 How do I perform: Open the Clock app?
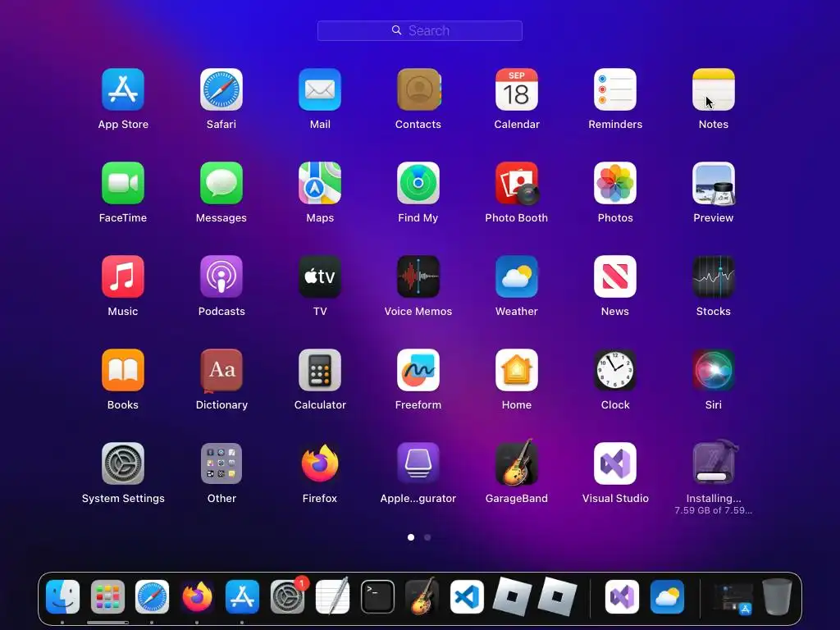[615, 370]
